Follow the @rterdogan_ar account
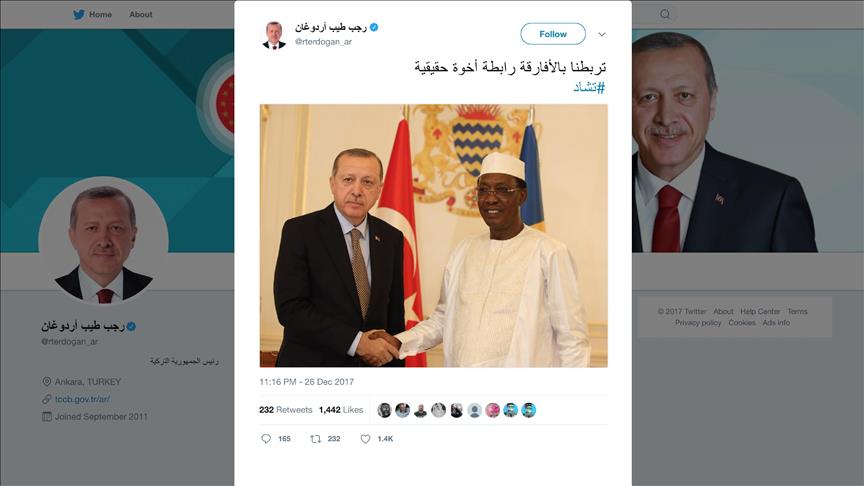 click(x=553, y=34)
